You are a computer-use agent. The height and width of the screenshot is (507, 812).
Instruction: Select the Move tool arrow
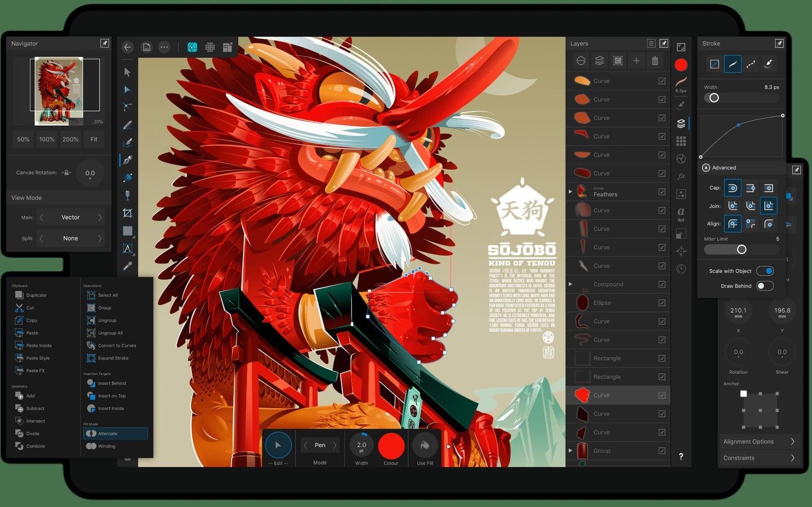(128, 72)
